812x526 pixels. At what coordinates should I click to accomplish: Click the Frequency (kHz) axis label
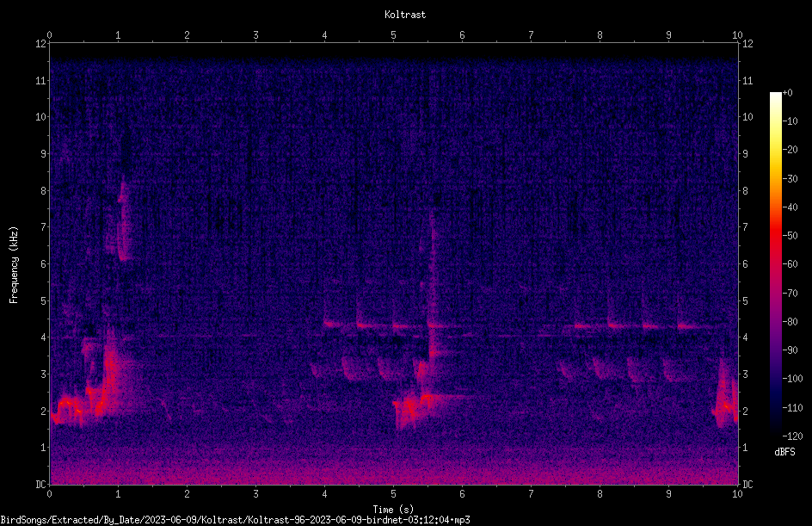14,265
